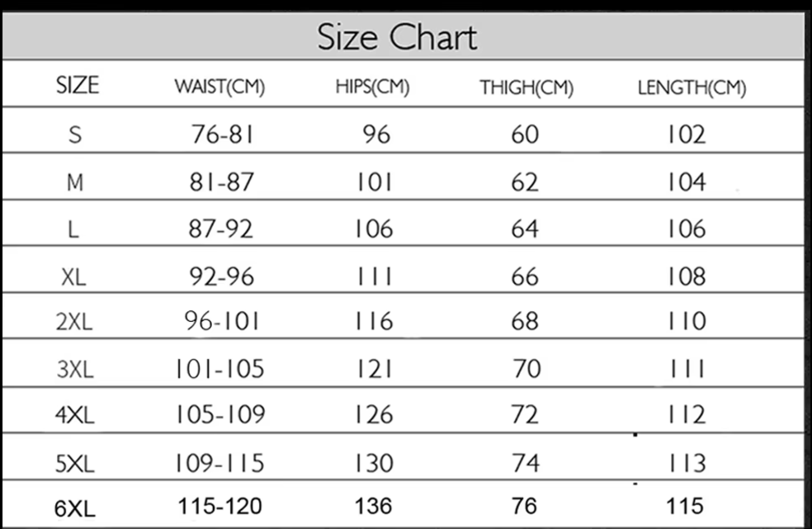This screenshot has height=529, width=812.
Task: Select the S size row label
Action: pyautogui.click(x=75, y=135)
